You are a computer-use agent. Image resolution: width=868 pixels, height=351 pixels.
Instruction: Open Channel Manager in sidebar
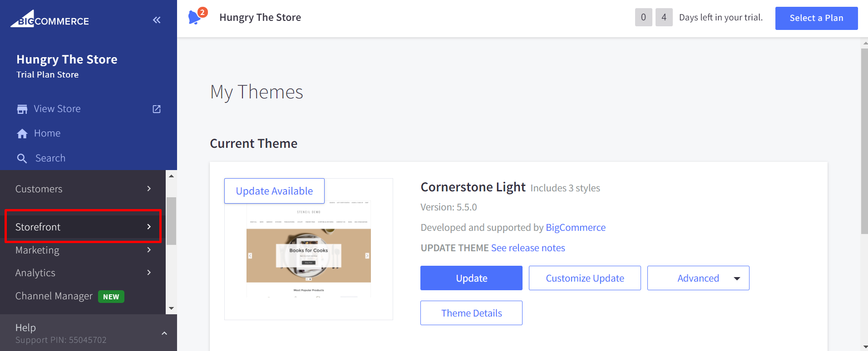(x=54, y=296)
